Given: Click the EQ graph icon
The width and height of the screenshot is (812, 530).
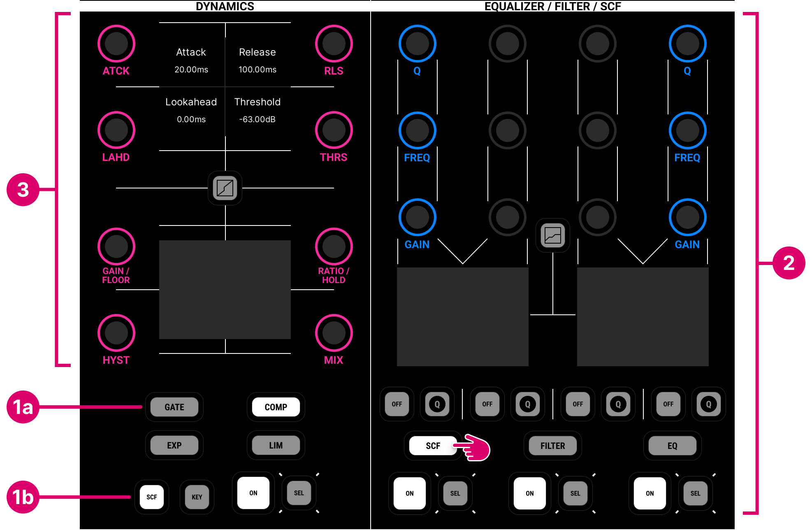Looking at the screenshot, I should coord(552,235).
